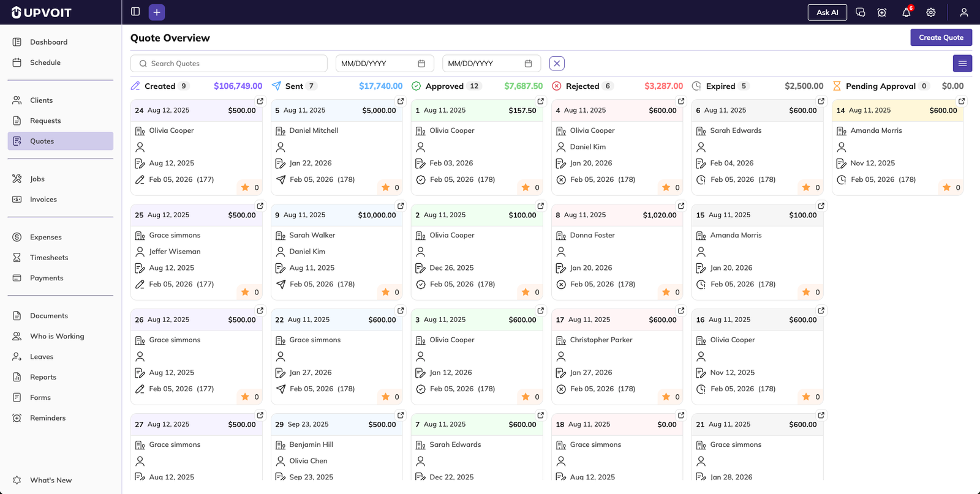This screenshot has height=494, width=980.
Task: Click Donna Foster on quote 8
Action: [x=592, y=235]
